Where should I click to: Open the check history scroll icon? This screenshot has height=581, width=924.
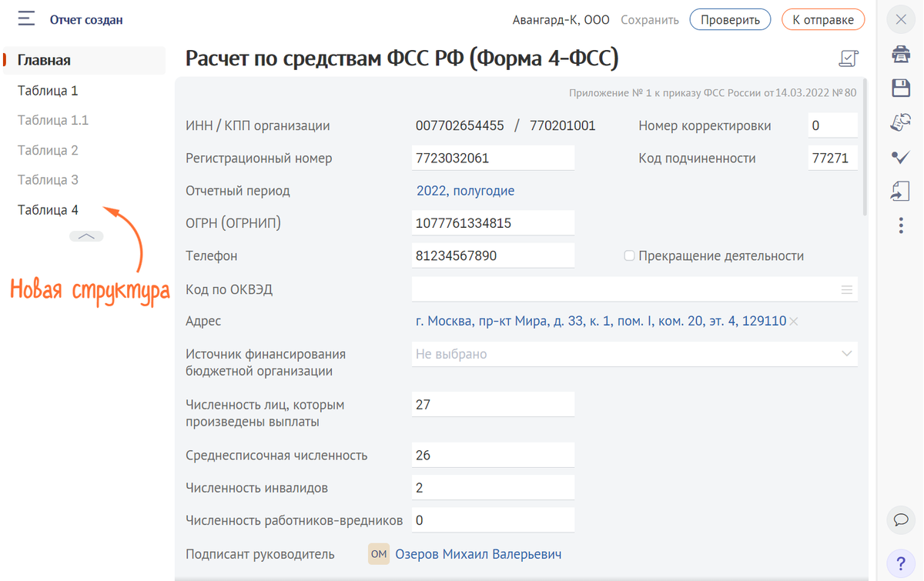click(901, 122)
